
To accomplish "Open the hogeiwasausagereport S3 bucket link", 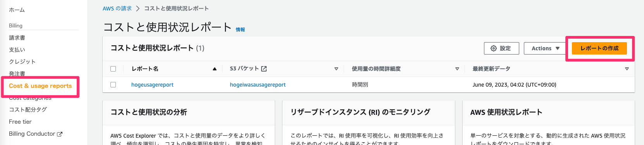I will (258, 85).
